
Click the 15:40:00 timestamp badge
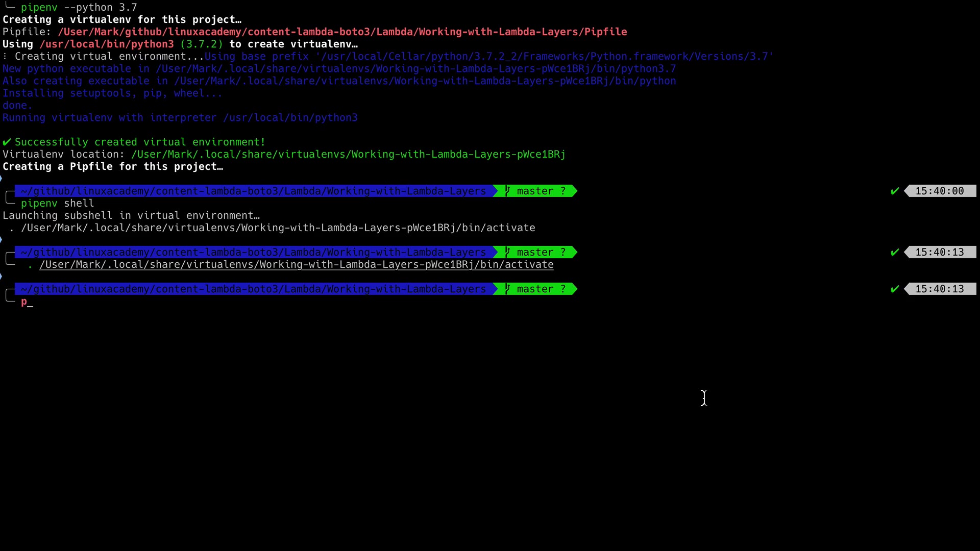pos(939,191)
